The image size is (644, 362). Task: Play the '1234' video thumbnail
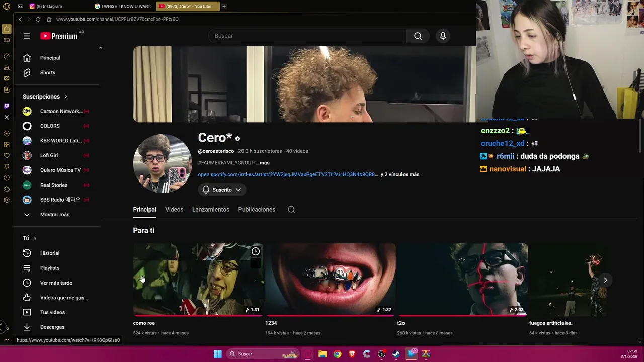pyautogui.click(x=330, y=279)
